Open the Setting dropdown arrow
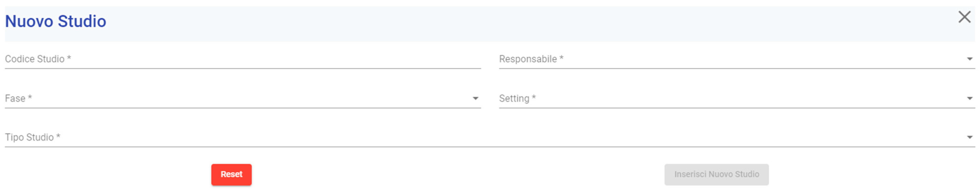The height and width of the screenshot is (192, 980). coord(969,99)
